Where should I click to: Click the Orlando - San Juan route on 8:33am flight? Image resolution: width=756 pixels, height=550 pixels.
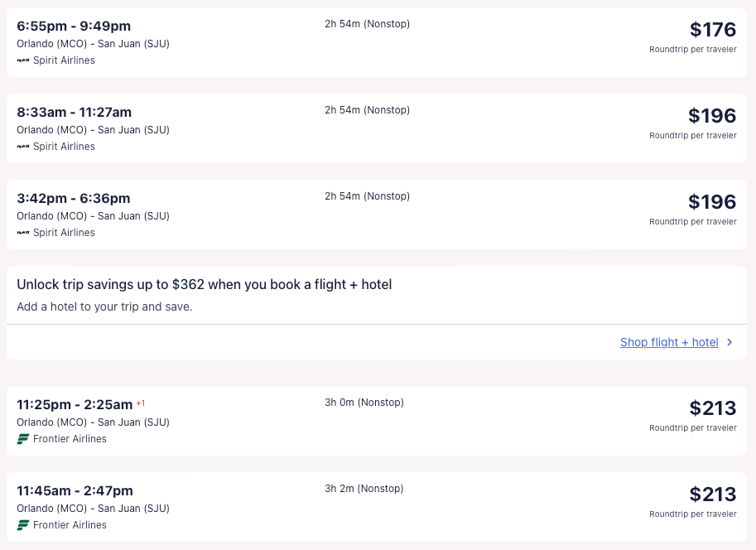93,130
